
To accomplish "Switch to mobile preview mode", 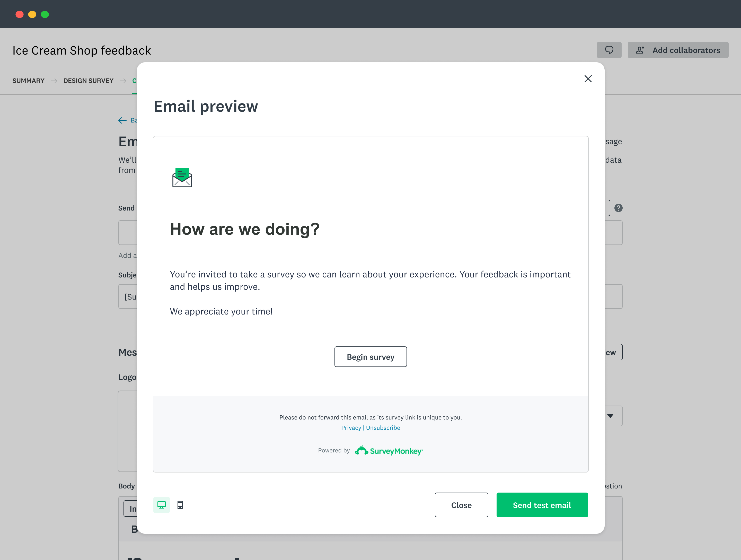I will coord(180,505).
